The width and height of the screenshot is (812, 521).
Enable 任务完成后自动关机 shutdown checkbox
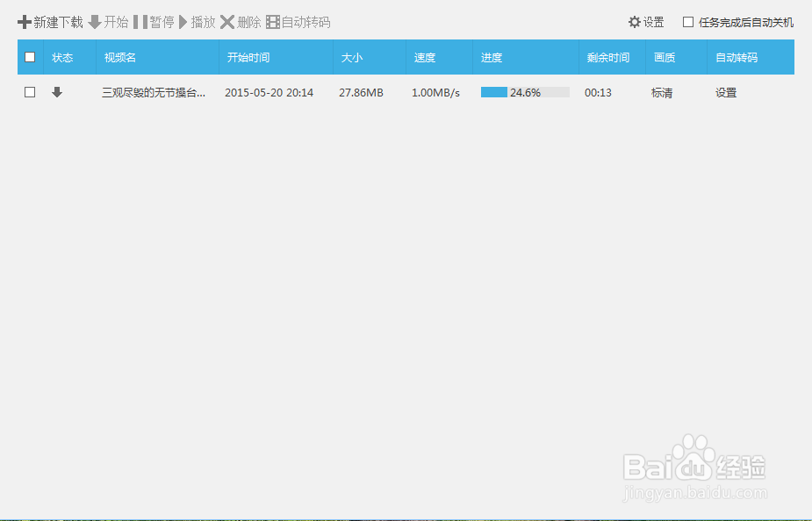[688, 22]
